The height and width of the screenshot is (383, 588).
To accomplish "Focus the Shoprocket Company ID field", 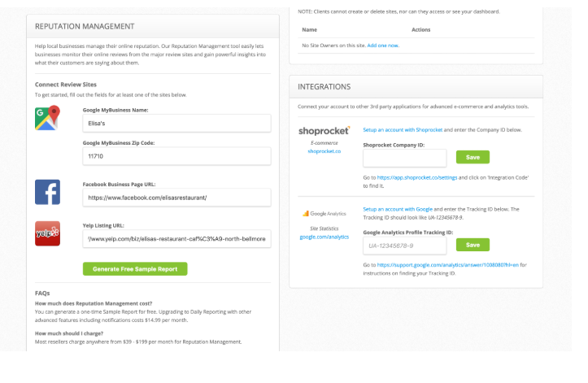I will pyautogui.click(x=405, y=158).
